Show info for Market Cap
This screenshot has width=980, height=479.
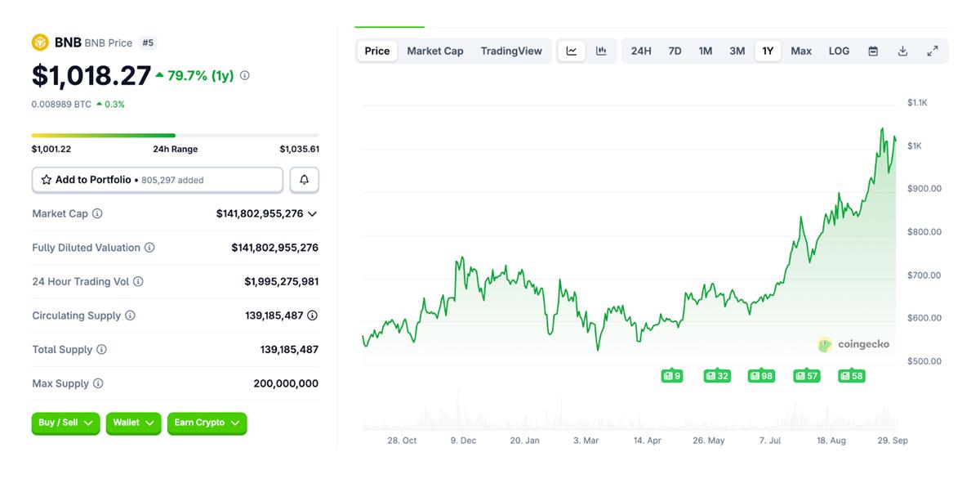97,213
